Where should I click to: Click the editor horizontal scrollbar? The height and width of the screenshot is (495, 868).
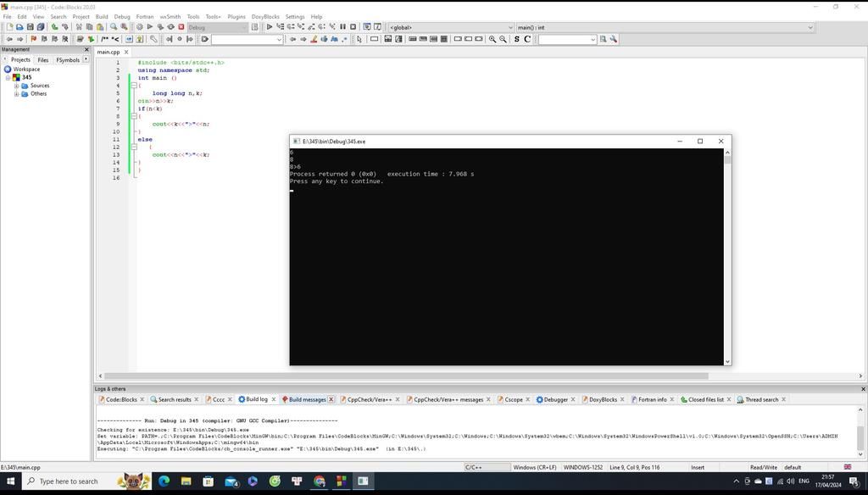[x=406, y=376]
